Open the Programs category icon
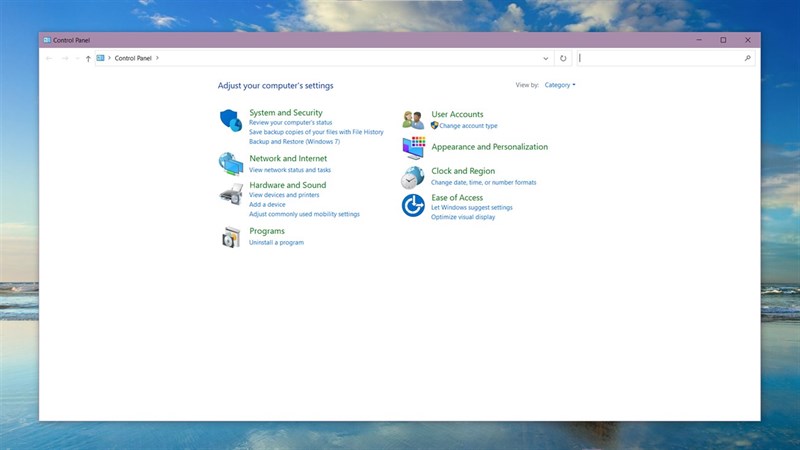Image resolution: width=800 pixels, height=450 pixels. pyautogui.click(x=231, y=237)
